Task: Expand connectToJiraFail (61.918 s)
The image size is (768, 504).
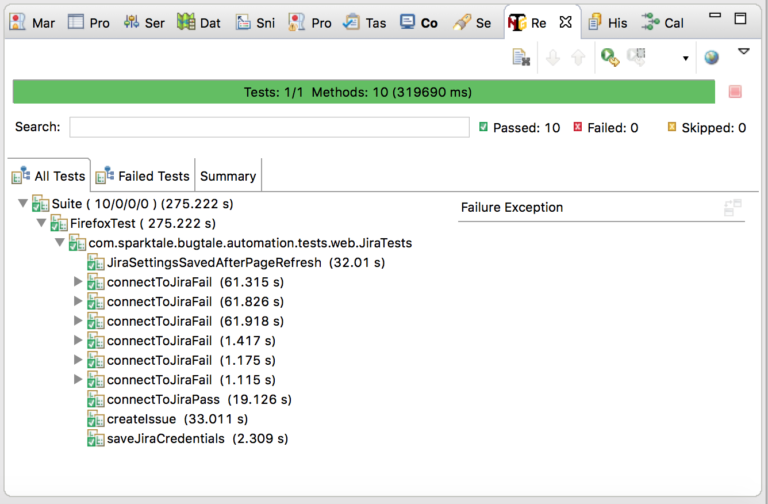Action: [x=77, y=321]
